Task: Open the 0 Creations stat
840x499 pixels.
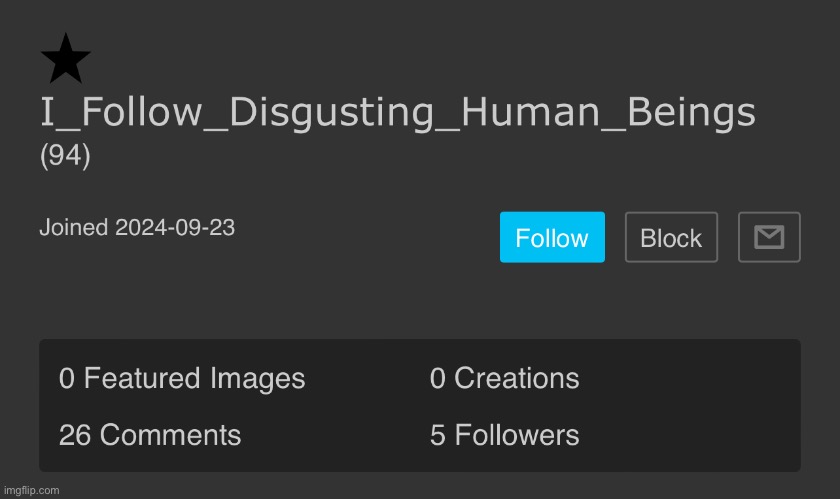Action: (505, 378)
